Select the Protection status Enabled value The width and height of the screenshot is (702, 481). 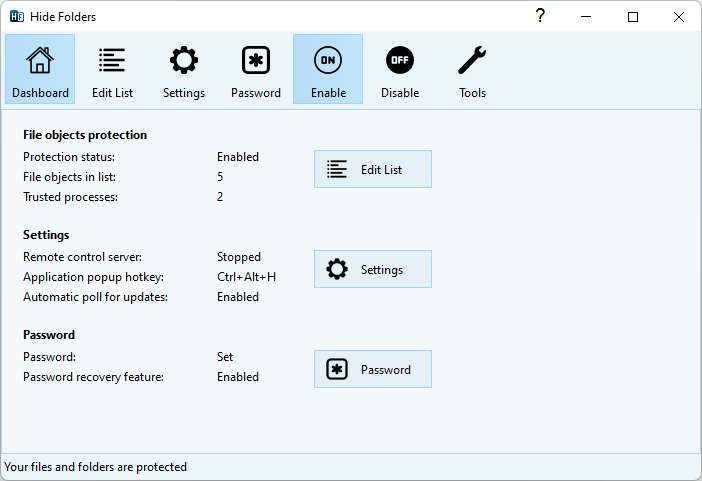click(x=238, y=157)
